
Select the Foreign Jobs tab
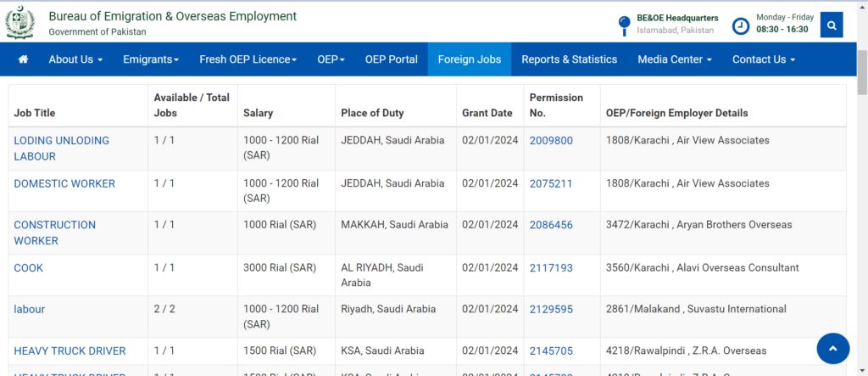tap(469, 59)
